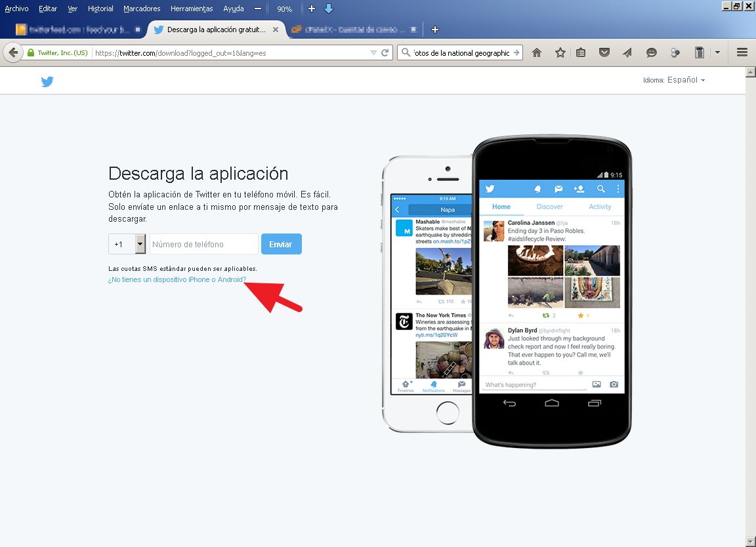Click the Número de teléfono field
Viewport: 756px width, 547px height.
click(203, 244)
